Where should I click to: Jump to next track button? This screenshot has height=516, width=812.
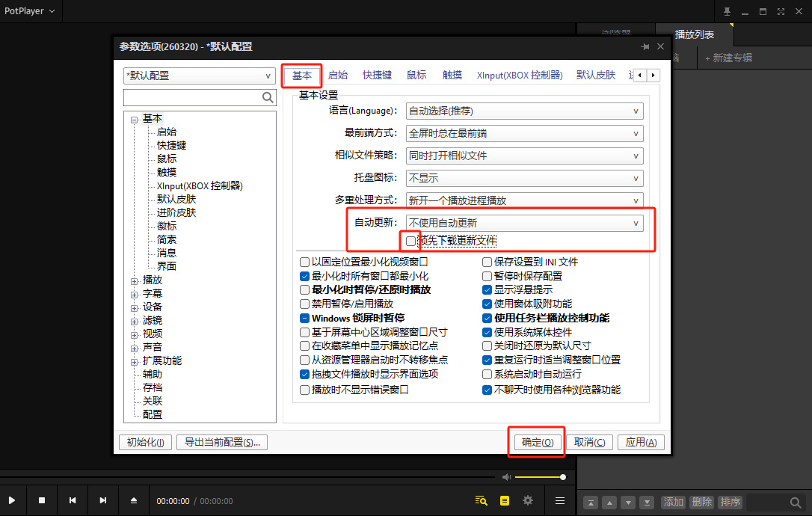coord(103,500)
